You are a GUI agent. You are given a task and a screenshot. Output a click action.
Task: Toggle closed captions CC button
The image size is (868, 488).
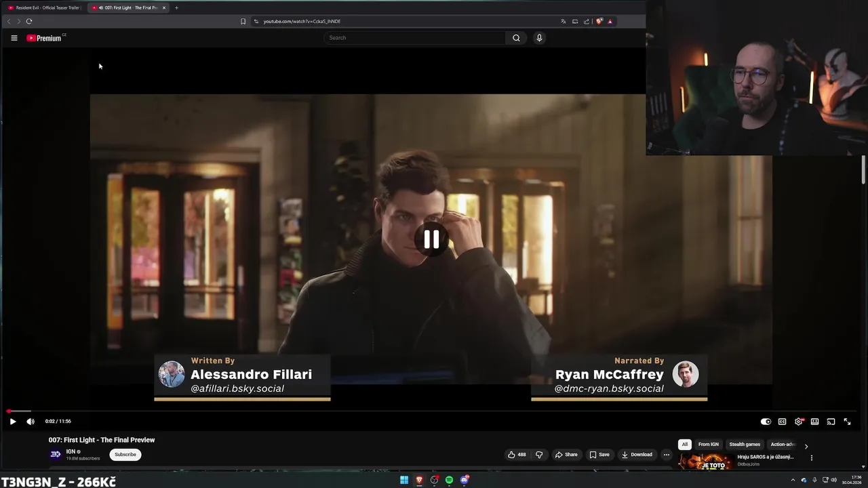[x=782, y=422]
